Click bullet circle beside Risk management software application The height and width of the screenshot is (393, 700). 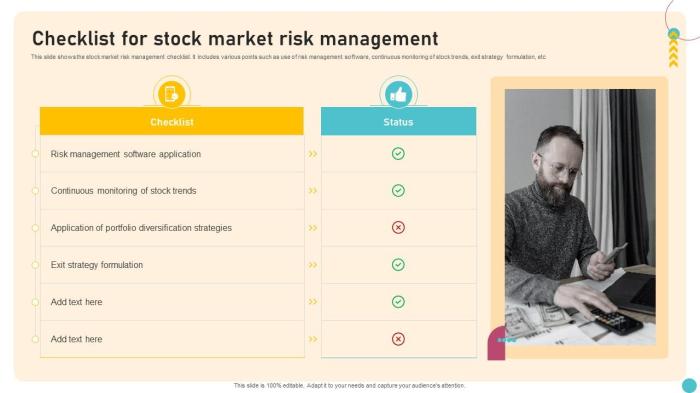[35, 154]
